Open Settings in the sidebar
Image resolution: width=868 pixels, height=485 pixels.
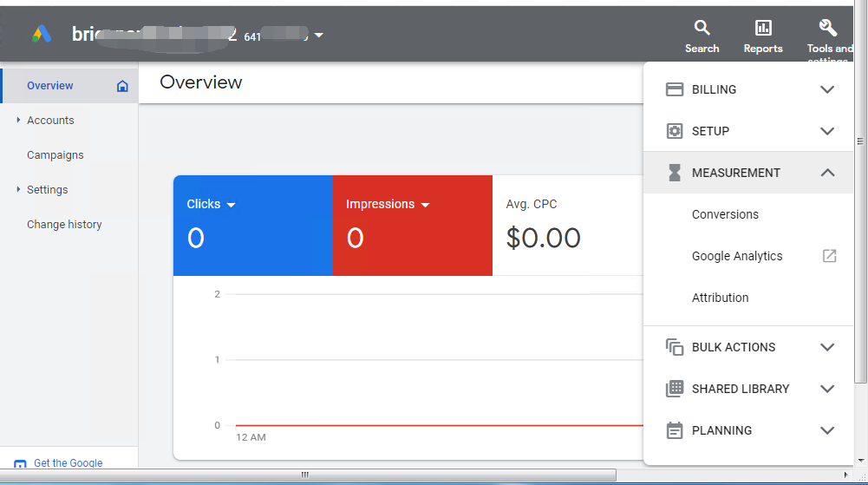pos(48,189)
